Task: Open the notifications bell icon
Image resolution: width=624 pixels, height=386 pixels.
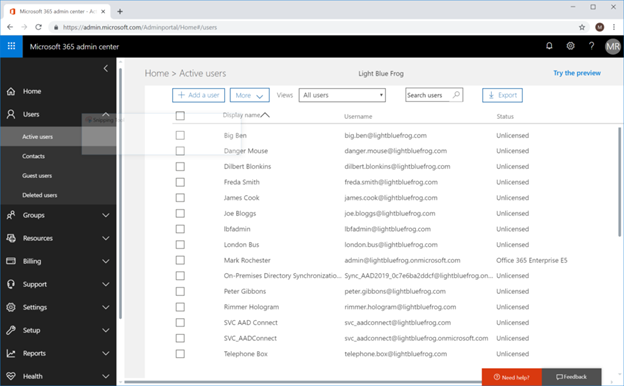Action: (549, 46)
